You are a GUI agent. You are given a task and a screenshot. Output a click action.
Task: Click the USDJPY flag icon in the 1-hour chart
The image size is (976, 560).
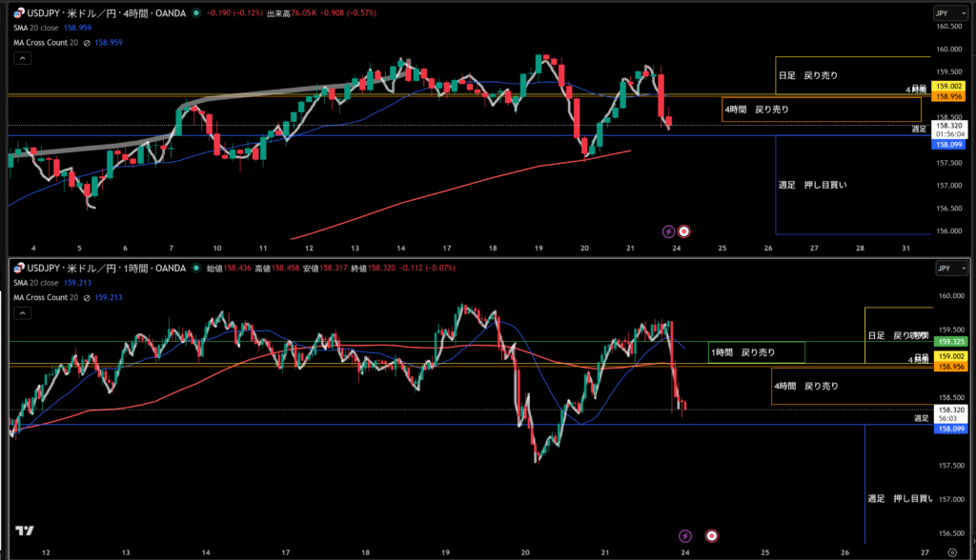(x=20, y=269)
